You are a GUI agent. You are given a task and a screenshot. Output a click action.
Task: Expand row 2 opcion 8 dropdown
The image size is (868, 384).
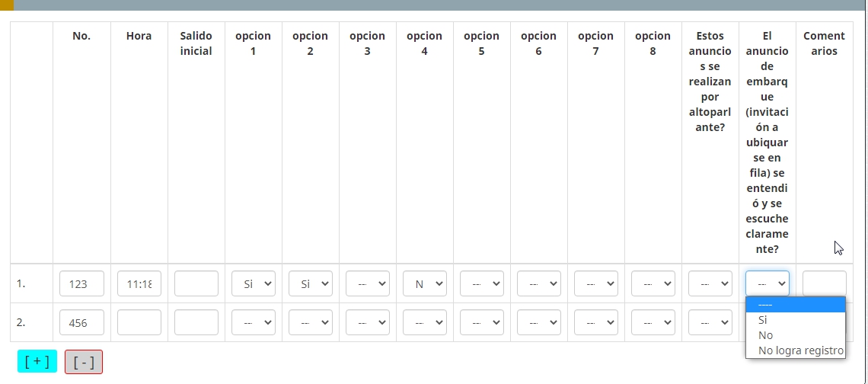pyautogui.click(x=653, y=322)
